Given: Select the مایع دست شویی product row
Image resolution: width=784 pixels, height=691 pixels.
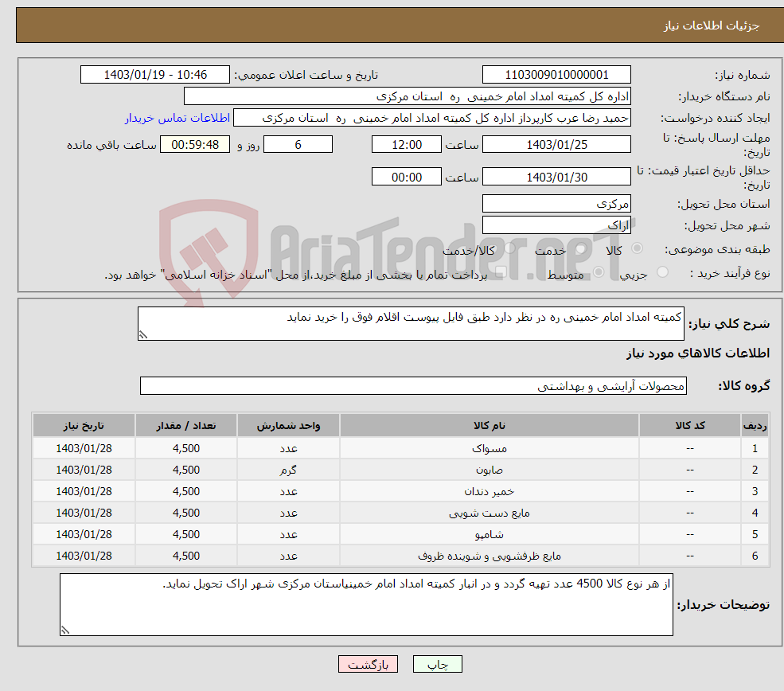Looking at the screenshot, I should [401, 513].
